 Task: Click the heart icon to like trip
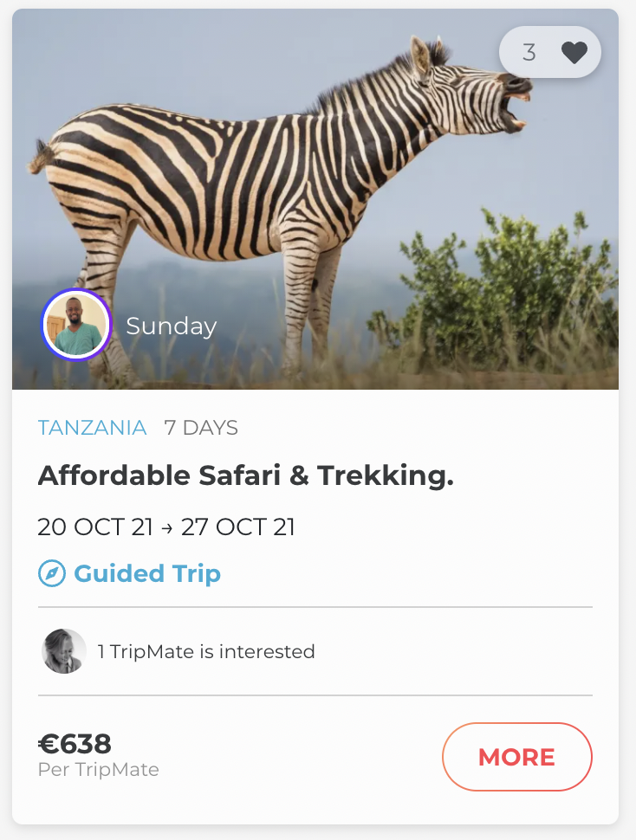pyautogui.click(x=574, y=53)
